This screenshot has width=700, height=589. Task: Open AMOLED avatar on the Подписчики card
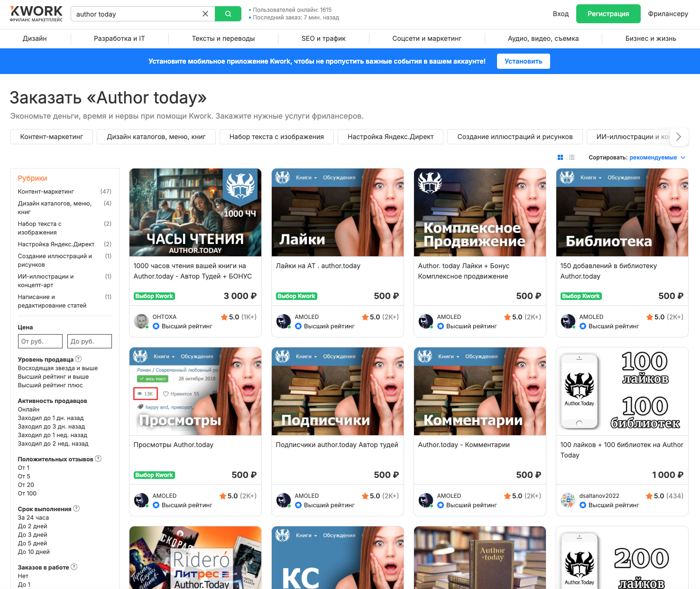tap(284, 500)
